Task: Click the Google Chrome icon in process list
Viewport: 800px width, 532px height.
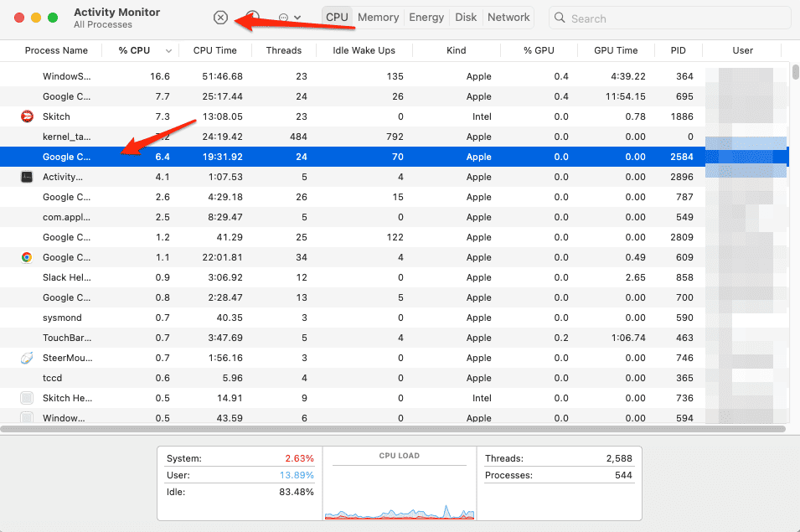Action: pos(27,257)
